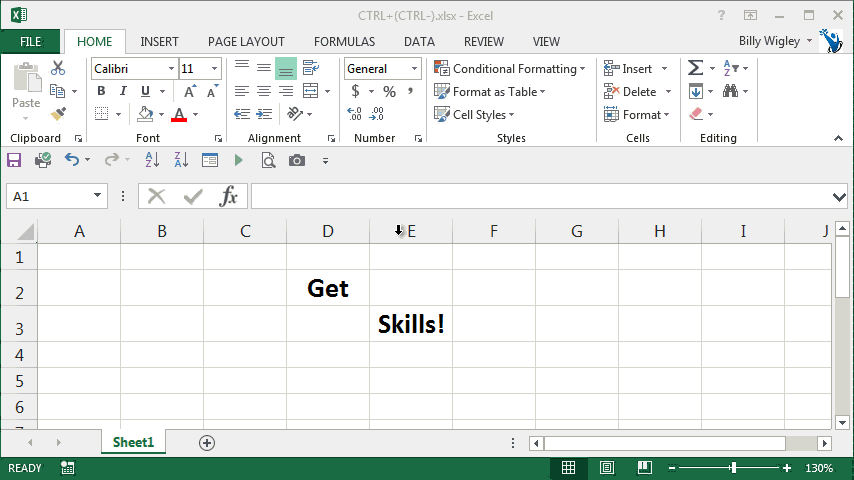Click the camera icon in Quick Access toolbar
The image size is (854, 480).
(x=297, y=160)
